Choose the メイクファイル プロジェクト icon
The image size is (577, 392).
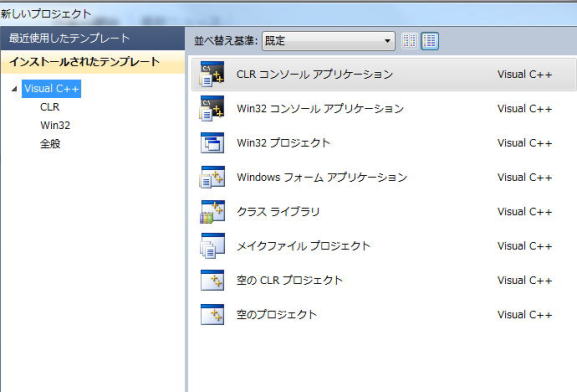tap(212, 246)
